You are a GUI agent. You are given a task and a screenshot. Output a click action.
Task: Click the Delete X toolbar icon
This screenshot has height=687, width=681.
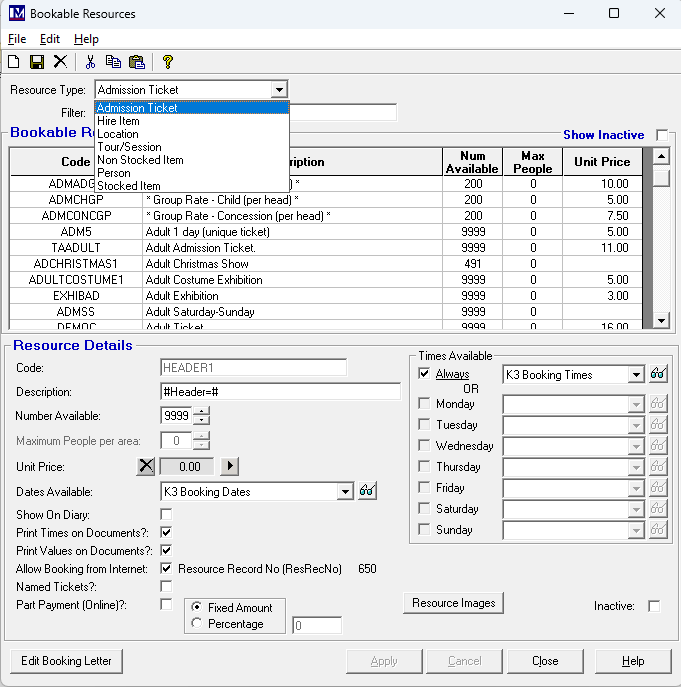(60, 62)
